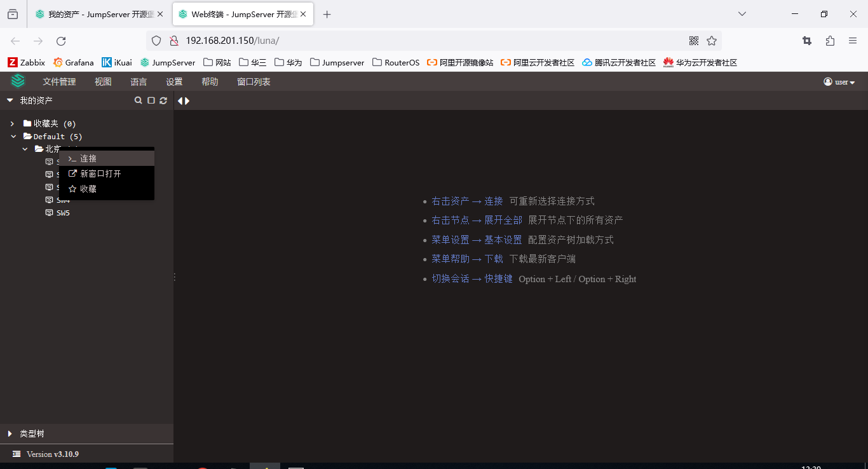This screenshot has height=469, width=868.
Task: Refresh the asset tree list
Action: click(x=164, y=100)
